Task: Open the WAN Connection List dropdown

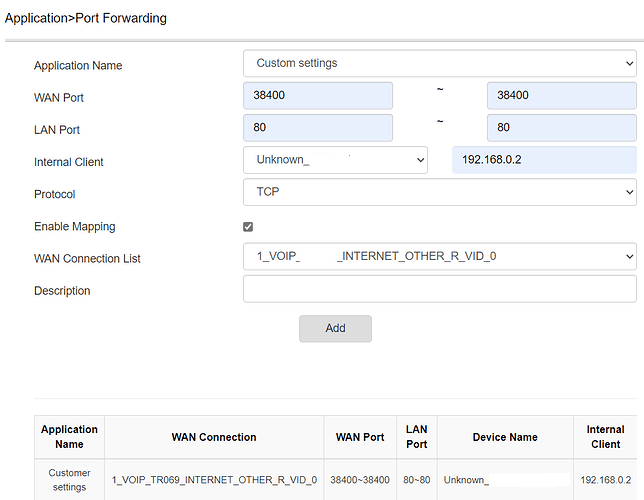Action: (439, 256)
